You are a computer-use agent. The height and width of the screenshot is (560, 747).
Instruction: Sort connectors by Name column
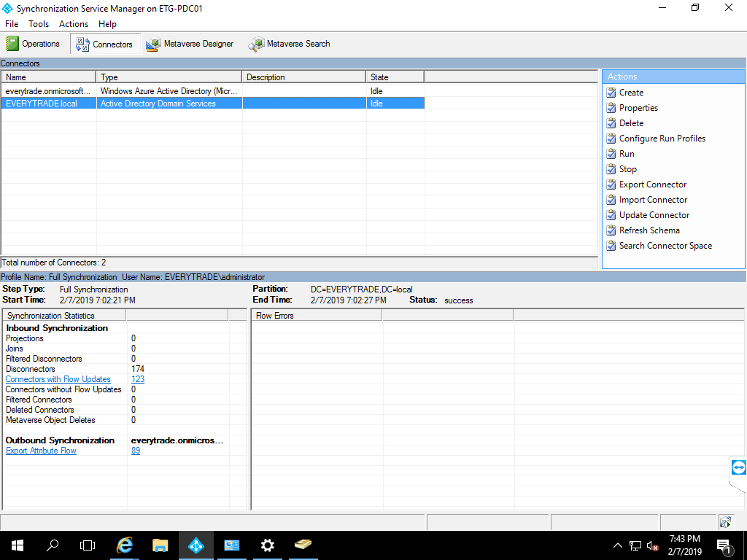(49, 77)
